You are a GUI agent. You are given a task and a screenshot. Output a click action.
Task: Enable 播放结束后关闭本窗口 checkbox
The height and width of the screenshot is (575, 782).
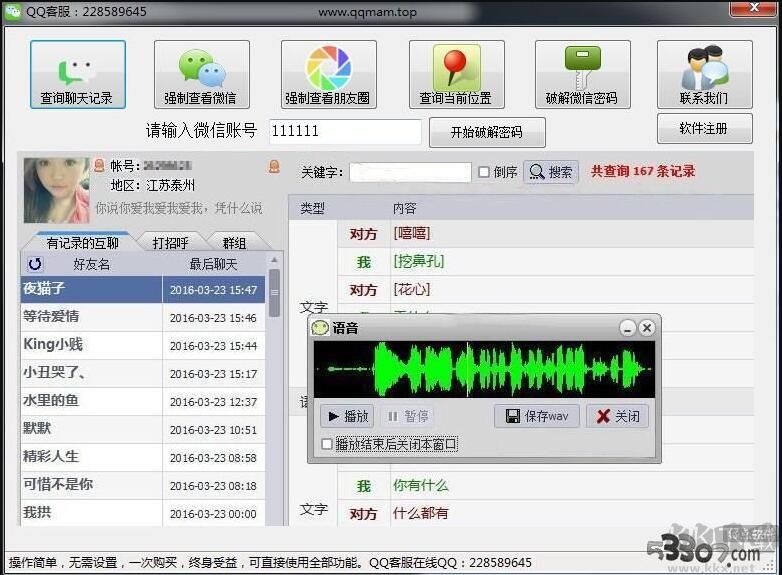click(327, 444)
